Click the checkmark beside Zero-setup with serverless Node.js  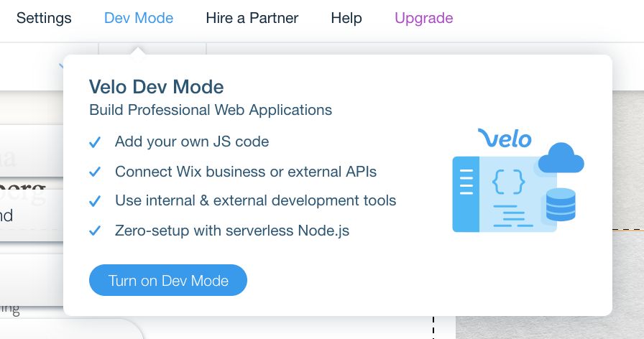[x=95, y=231]
